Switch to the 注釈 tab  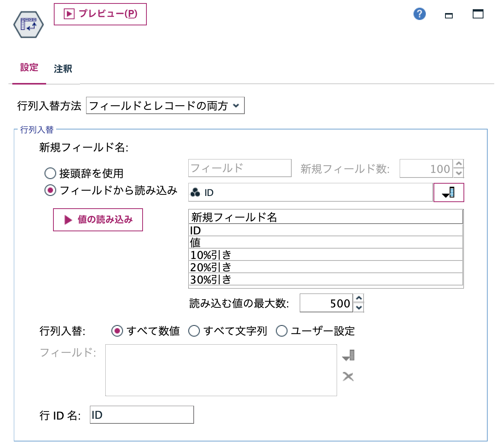click(x=63, y=69)
